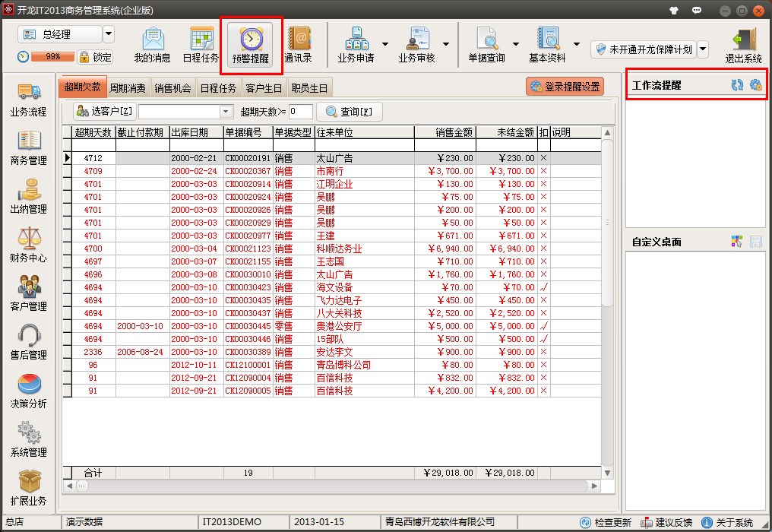
Task: Click the clock icon beside 99% bar
Action: click(x=23, y=57)
